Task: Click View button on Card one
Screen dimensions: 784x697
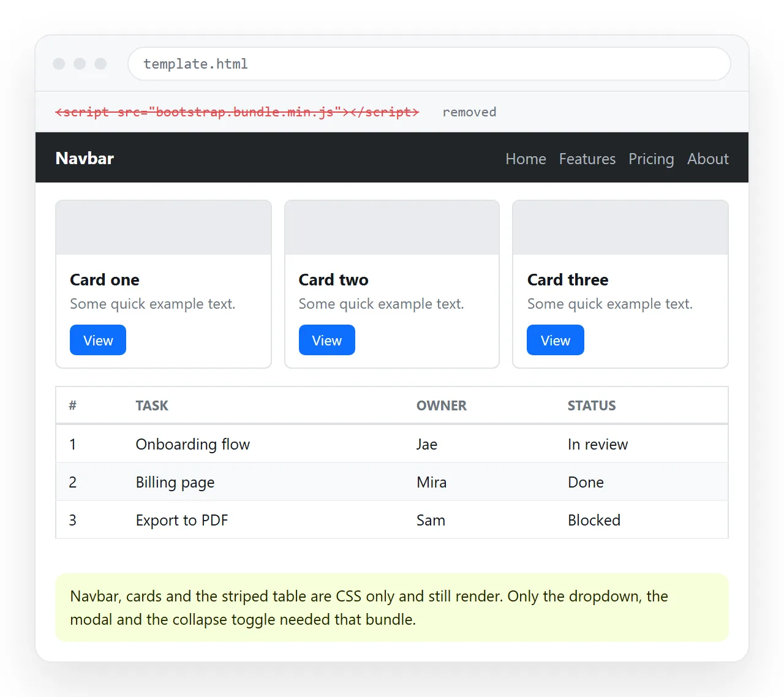Action: 98,340
